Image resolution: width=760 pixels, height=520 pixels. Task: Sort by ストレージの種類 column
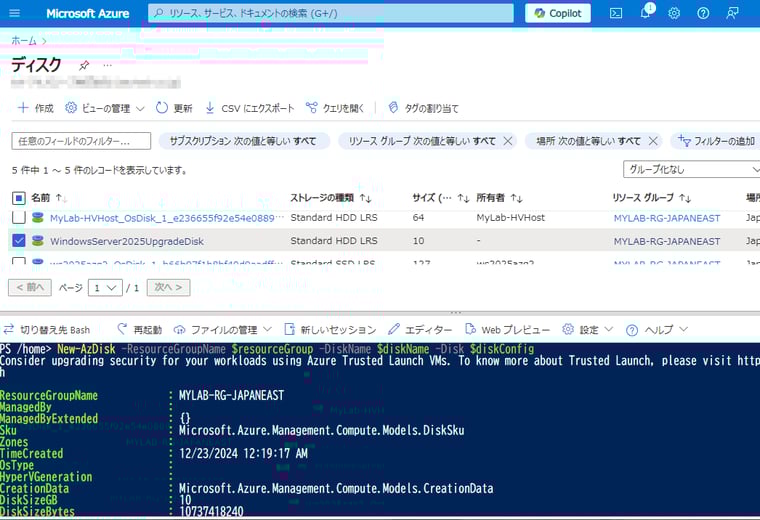331,198
